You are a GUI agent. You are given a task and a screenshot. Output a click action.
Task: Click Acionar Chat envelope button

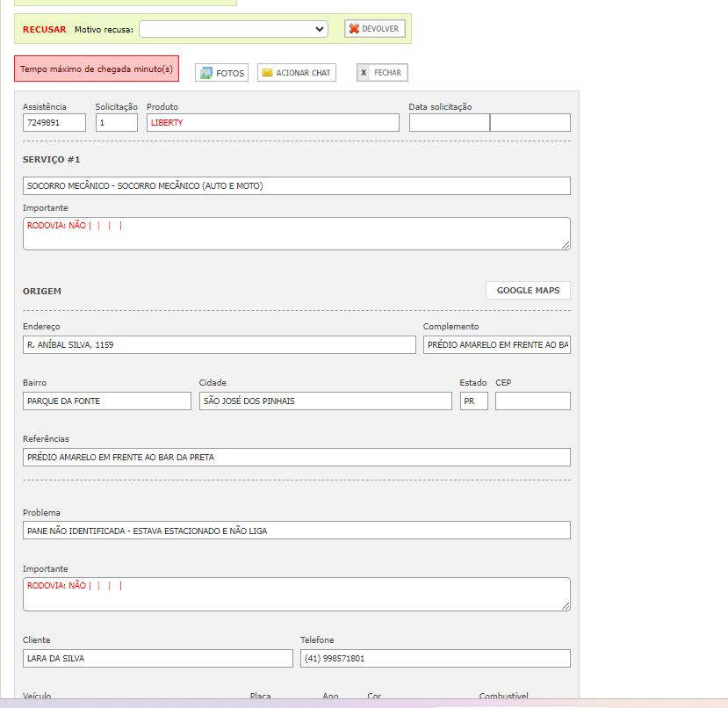296,73
